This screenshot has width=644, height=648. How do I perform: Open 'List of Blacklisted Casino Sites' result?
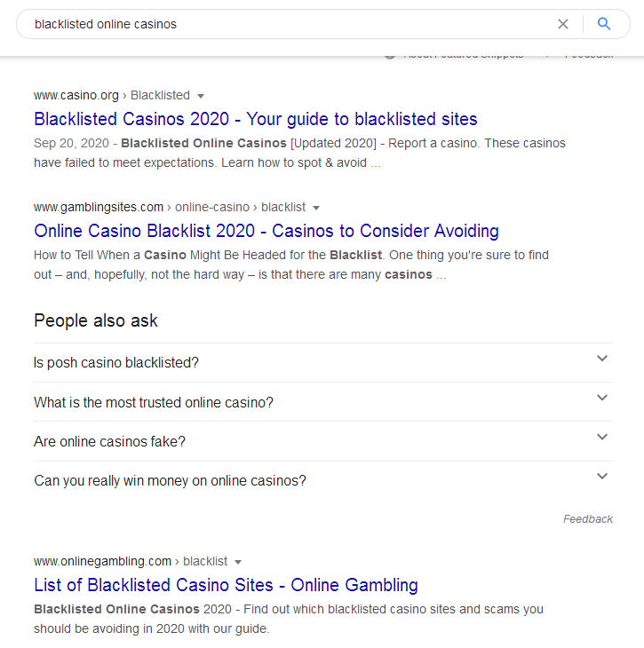point(226,585)
